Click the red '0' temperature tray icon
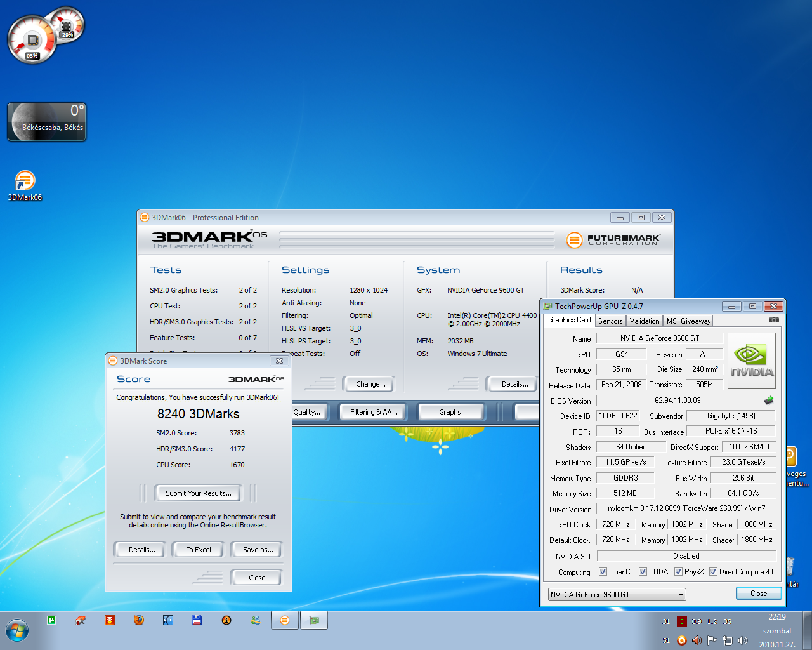812x650 pixels. [x=681, y=621]
